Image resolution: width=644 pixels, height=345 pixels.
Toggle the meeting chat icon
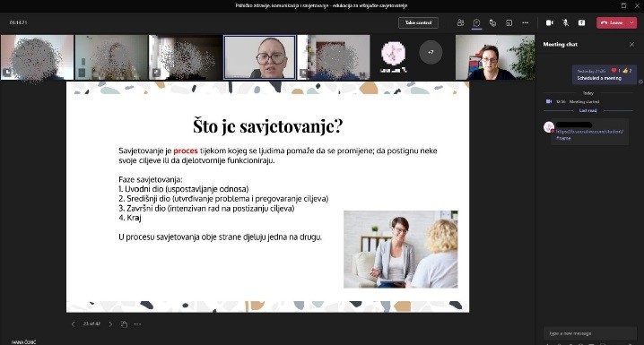click(476, 23)
